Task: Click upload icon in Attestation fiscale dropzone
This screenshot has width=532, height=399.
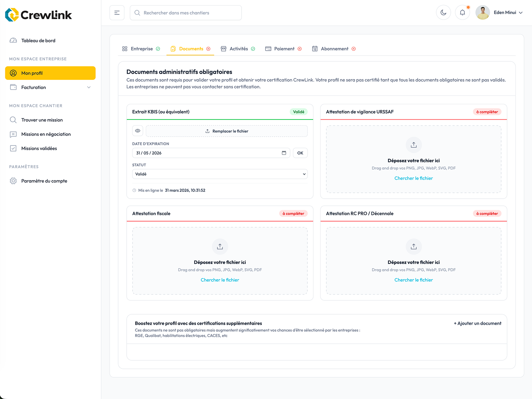Action: point(220,246)
